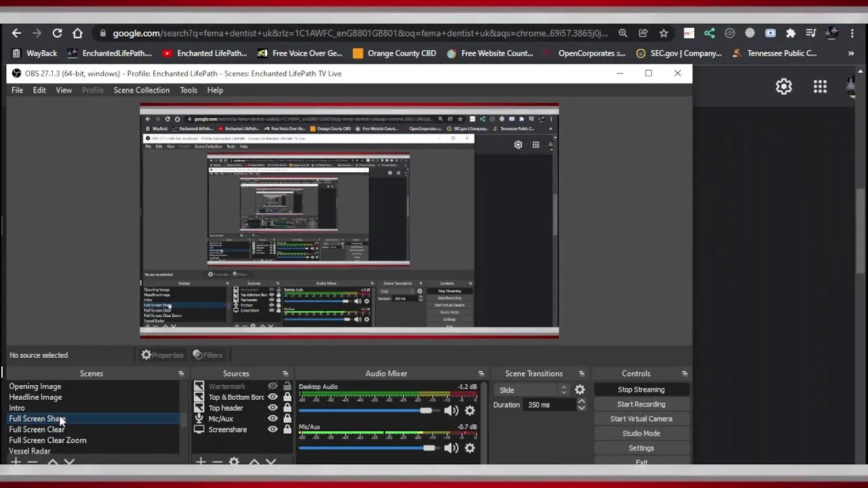The image size is (868, 488).
Task: Share this page from Chrome address bar
Action: (644, 33)
